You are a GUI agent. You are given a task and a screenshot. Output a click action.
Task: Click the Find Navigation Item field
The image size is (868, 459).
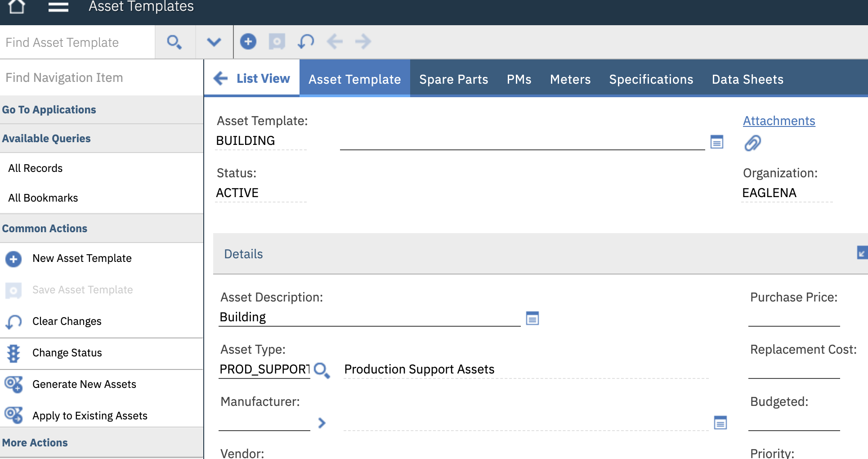pos(102,77)
